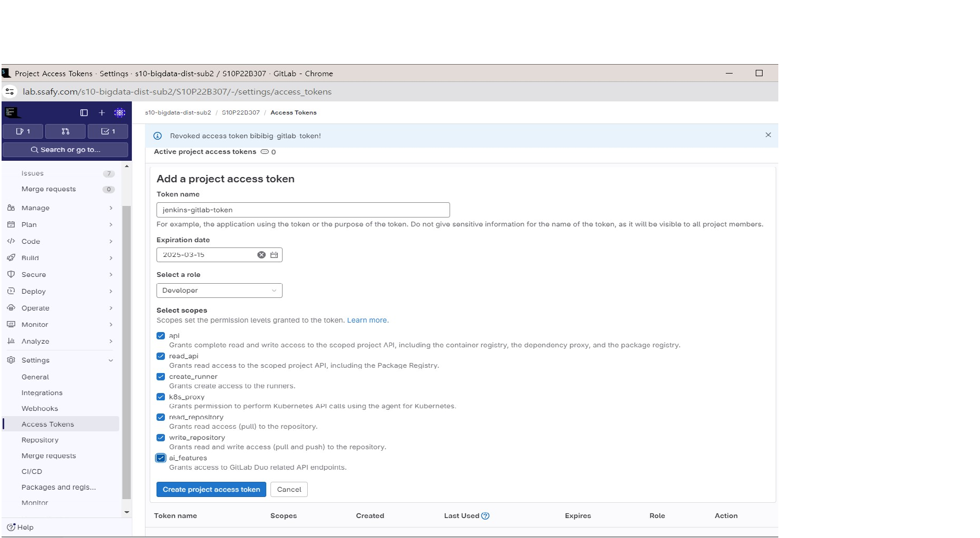The width and height of the screenshot is (980, 538).
Task: Go to s10-bigdata-dist-sub2 breadcrumb
Action: point(178,112)
